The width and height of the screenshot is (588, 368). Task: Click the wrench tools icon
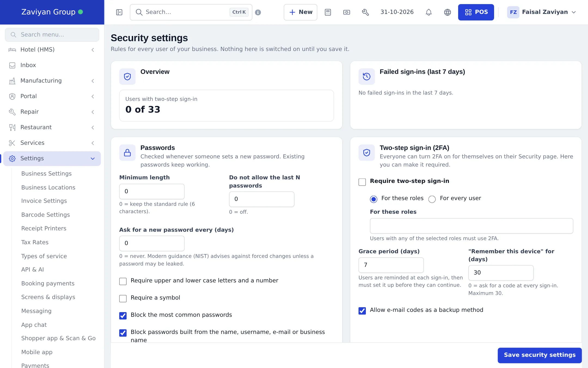[x=365, y=12]
